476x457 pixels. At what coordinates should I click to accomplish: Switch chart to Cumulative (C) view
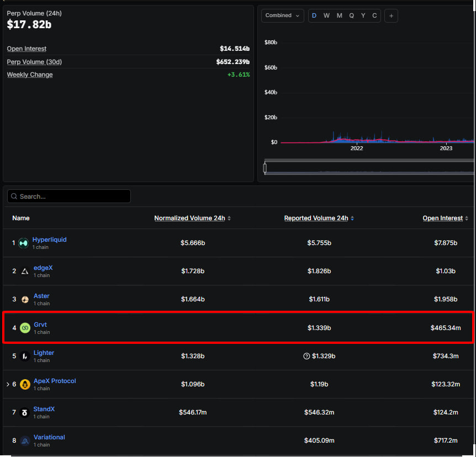click(374, 15)
